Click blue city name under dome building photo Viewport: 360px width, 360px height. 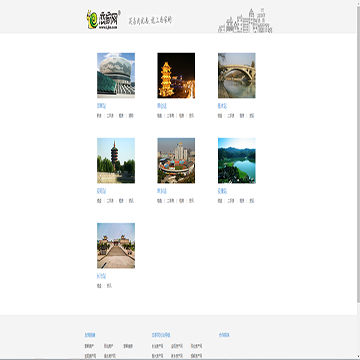[101, 106]
